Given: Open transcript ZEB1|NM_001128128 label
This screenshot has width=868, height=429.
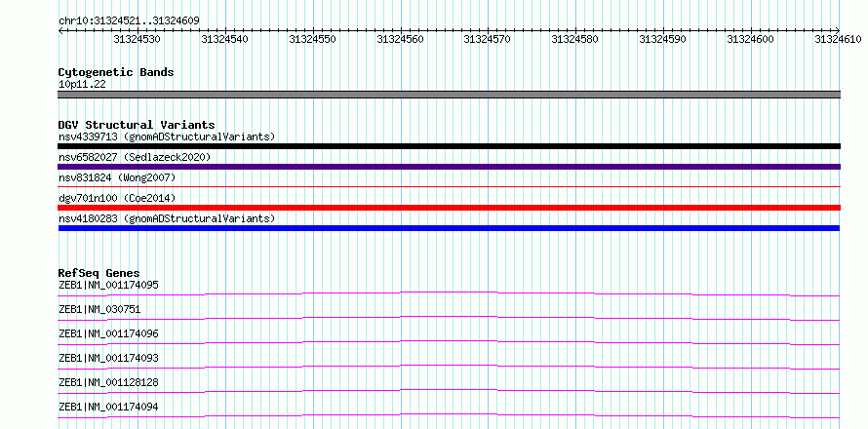Looking at the screenshot, I should (108, 382).
